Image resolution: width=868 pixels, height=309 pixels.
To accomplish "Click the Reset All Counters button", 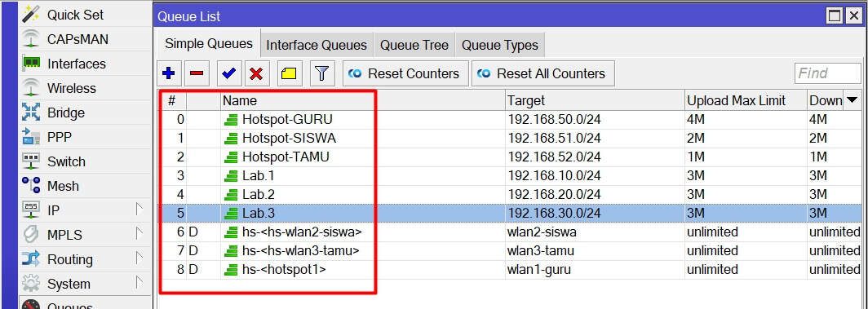I will [543, 73].
